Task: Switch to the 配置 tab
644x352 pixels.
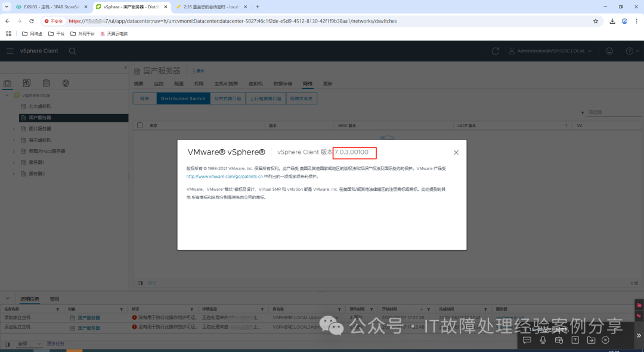Action: click(x=179, y=84)
